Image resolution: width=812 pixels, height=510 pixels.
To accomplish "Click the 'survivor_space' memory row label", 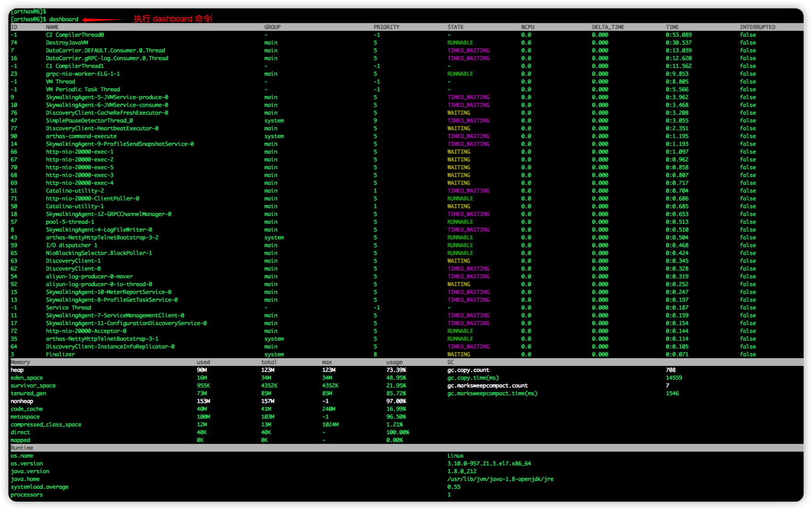I will [x=33, y=386].
